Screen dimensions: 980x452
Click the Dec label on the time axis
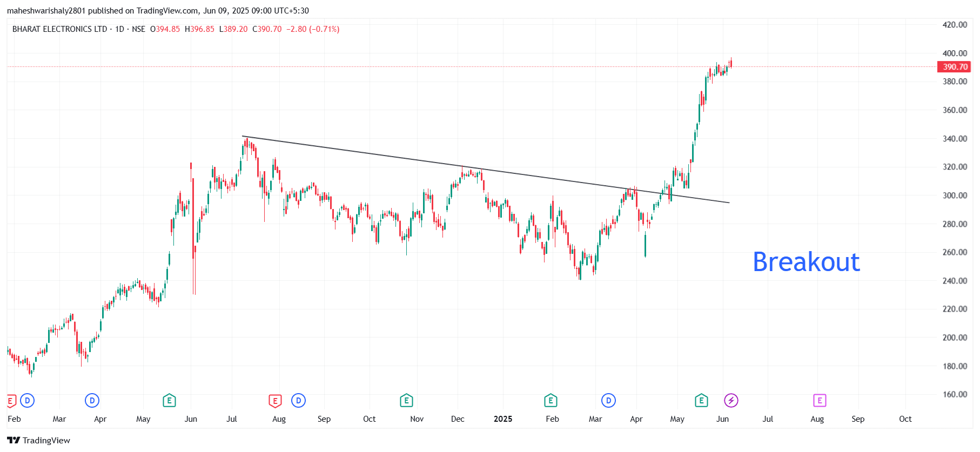tap(458, 419)
